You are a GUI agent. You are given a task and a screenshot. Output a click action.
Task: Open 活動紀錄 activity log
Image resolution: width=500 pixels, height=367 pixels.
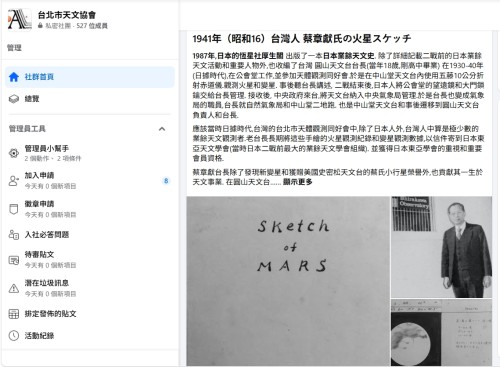tap(90, 335)
